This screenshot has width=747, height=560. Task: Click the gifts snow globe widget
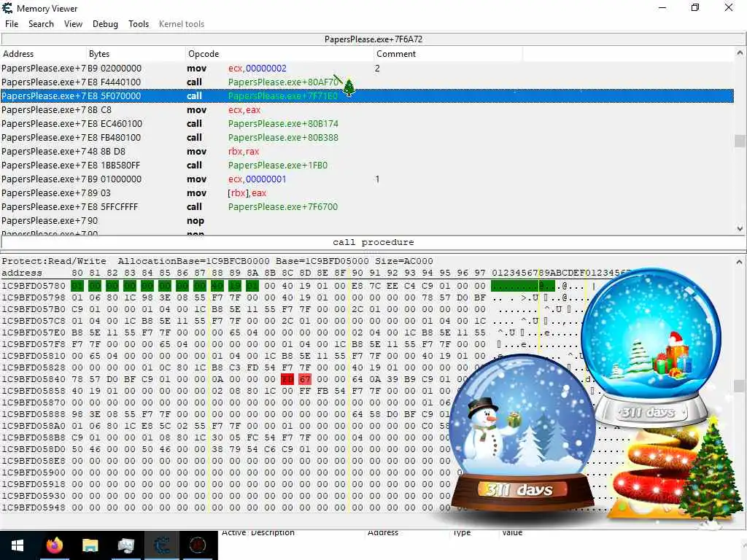[x=651, y=349]
